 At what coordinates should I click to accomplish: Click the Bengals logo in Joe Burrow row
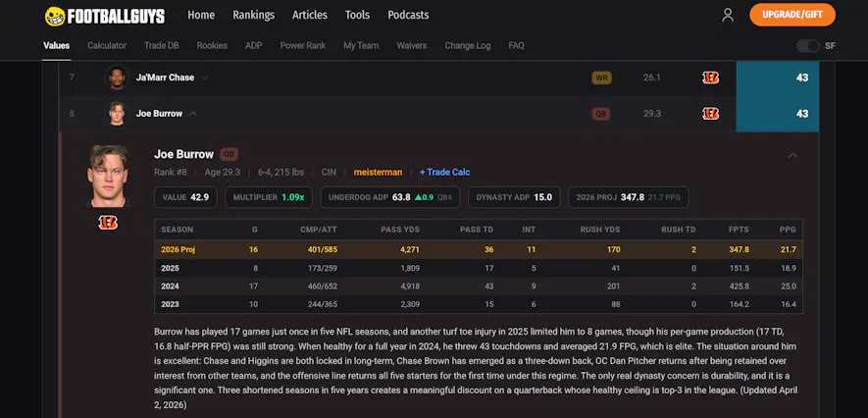[710, 114]
